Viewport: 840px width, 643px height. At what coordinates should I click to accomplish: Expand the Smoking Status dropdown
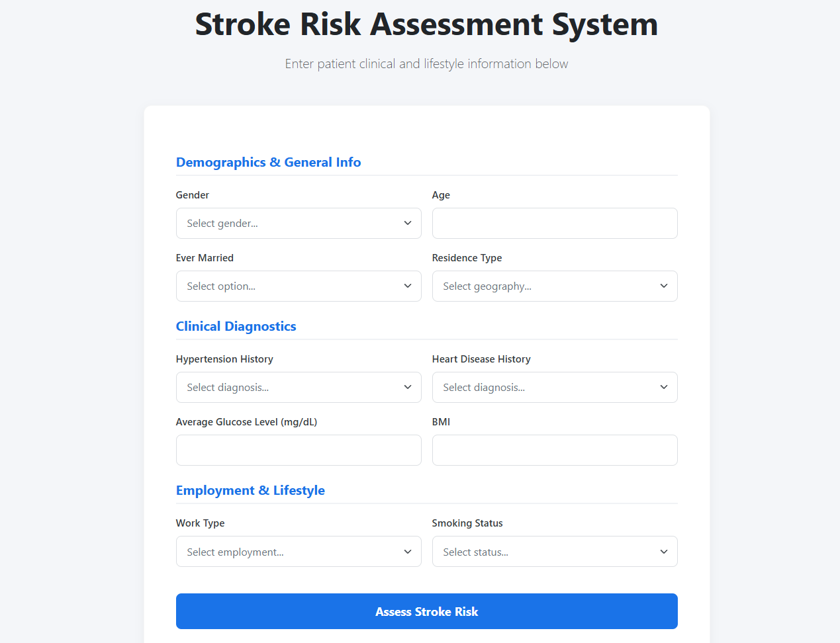point(555,552)
